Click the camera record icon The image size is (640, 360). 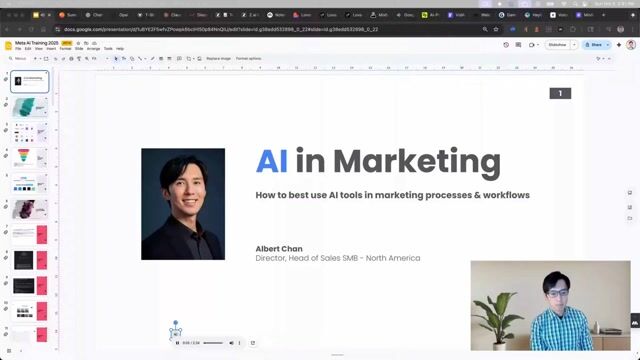pyautogui.click(x=531, y=45)
